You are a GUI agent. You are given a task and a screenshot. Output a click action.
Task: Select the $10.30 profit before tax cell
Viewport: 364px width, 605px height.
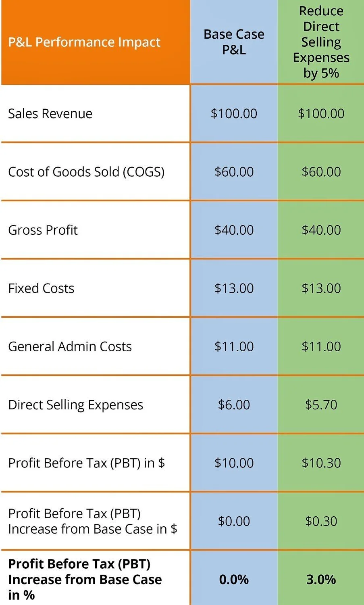coord(321,463)
